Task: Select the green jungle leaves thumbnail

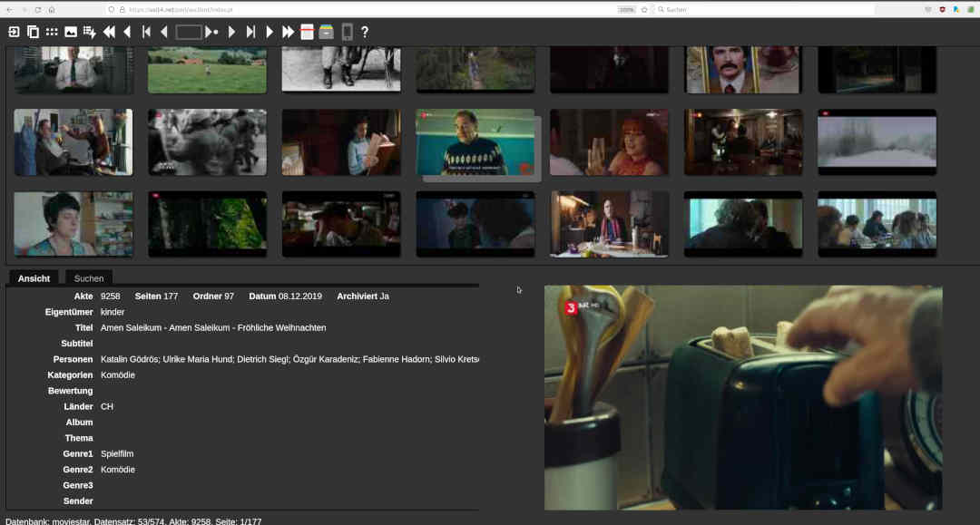Action: pos(207,224)
